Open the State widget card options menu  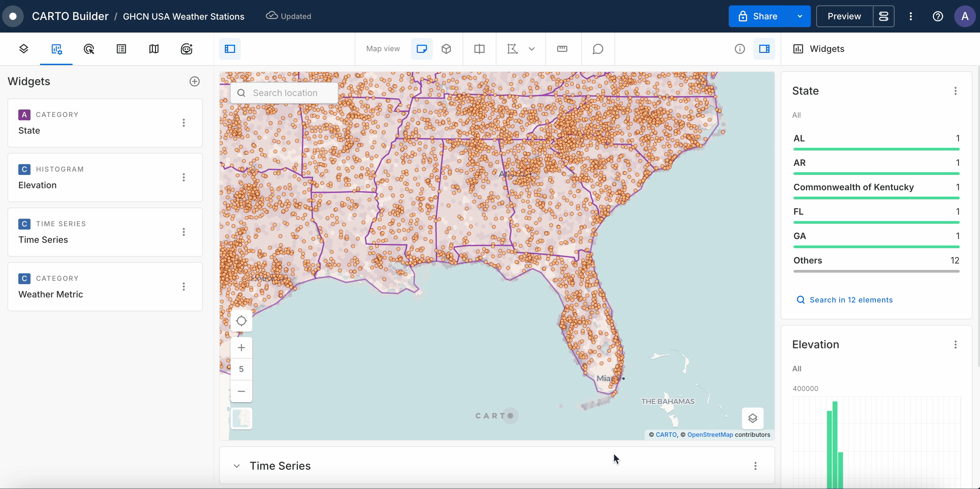tap(184, 123)
